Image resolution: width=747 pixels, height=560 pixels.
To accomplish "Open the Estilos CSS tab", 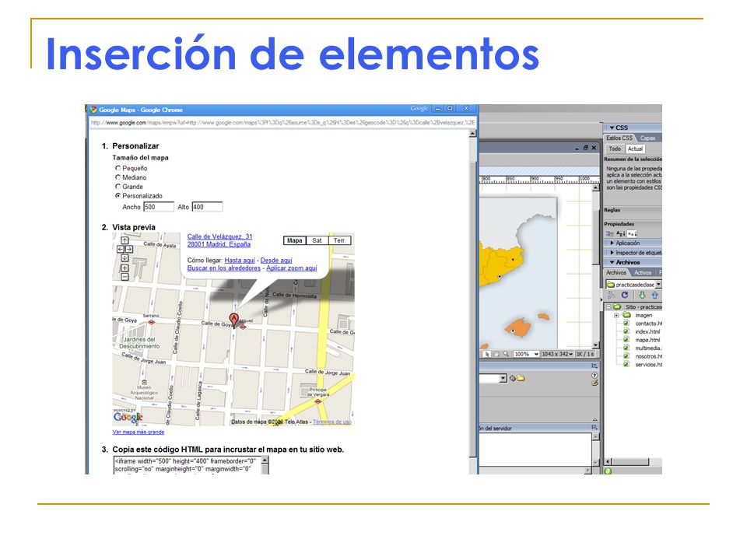I will pos(619,138).
